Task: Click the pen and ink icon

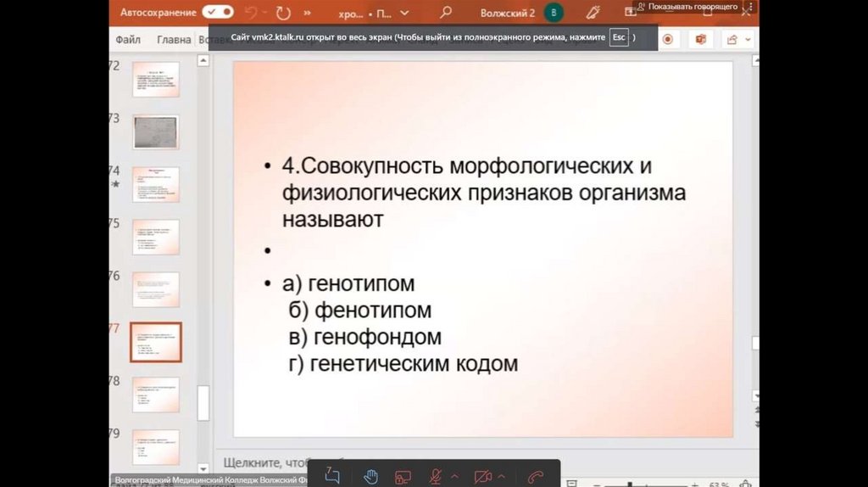Action: point(593,12)
